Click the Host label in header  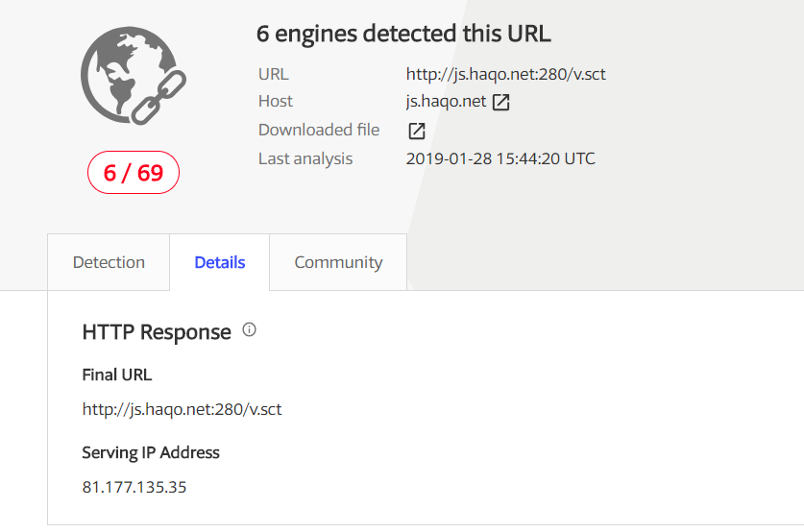[x=276, y=102]
